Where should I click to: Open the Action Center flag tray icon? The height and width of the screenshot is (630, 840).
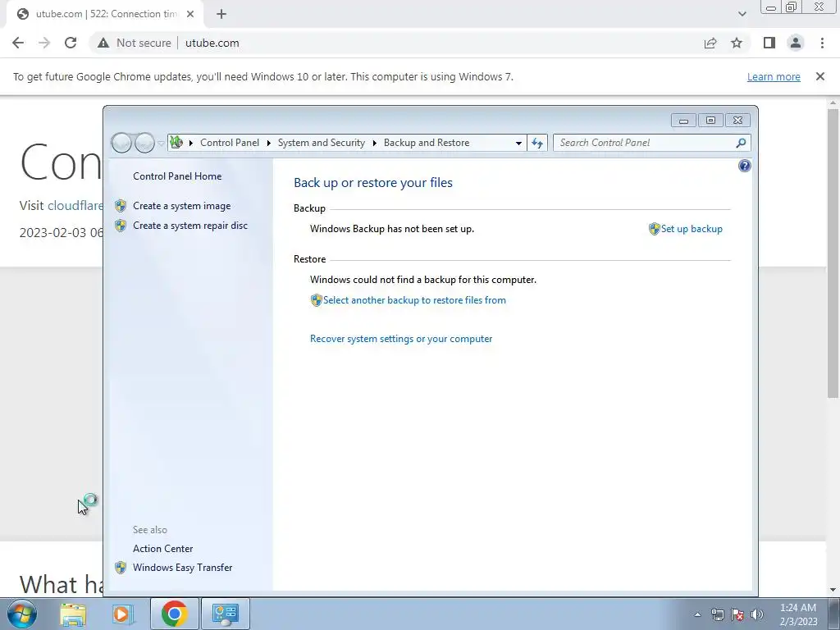[x=737, y=614]
